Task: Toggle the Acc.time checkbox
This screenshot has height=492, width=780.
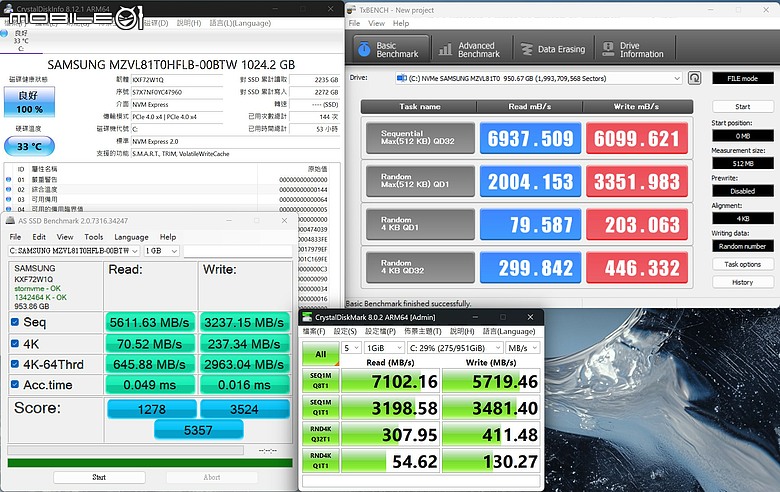Action: pyautogui.click(x=15, y=384)
